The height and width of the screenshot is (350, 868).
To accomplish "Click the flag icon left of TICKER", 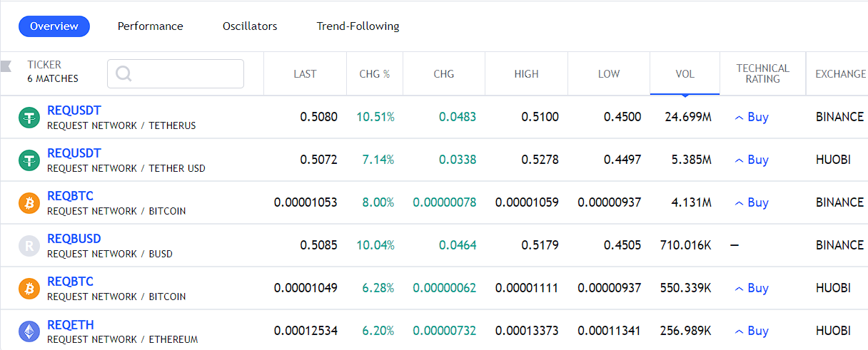I will click(6, 67).
